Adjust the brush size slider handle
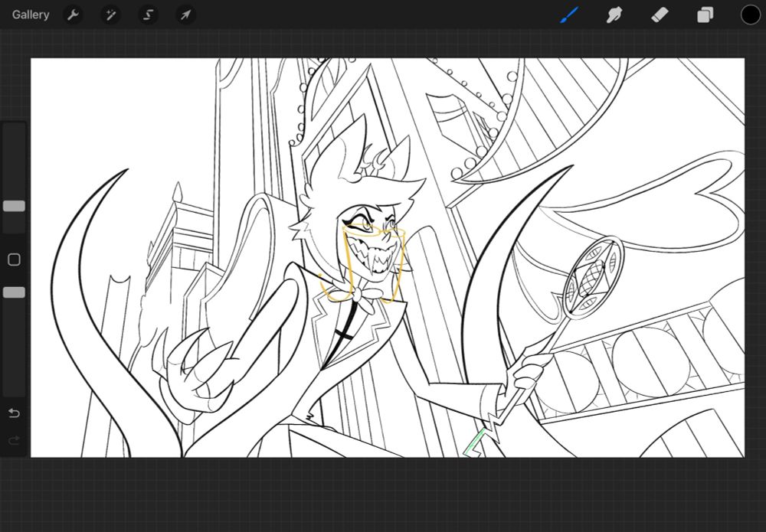Image resolution: width=766 pixels, height=532 pixels. click(14, 206)
